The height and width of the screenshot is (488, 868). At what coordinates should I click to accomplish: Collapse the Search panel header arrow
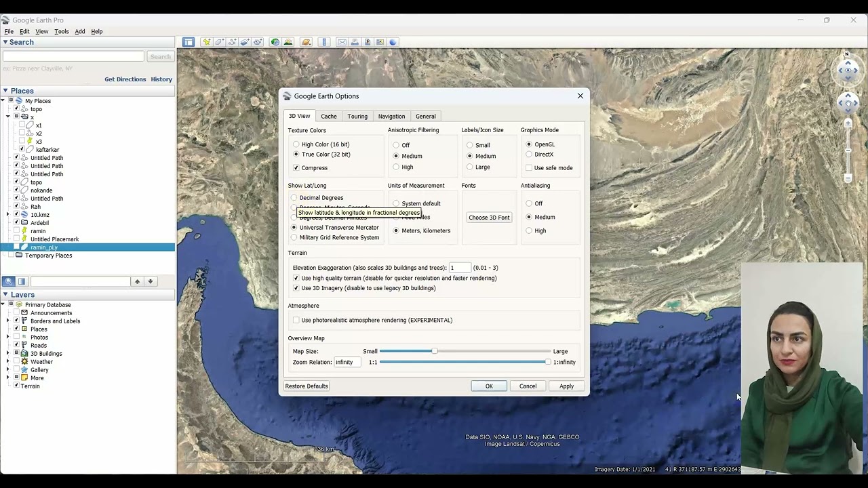pos(5,42)
